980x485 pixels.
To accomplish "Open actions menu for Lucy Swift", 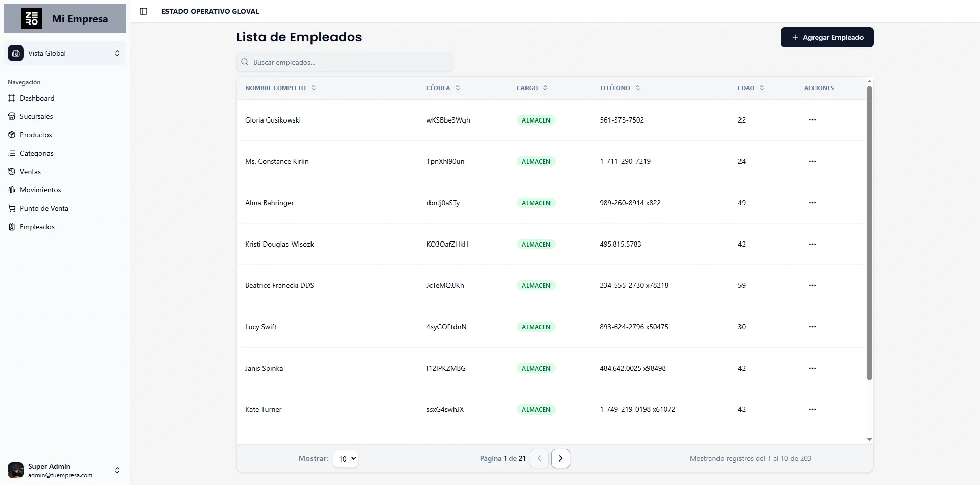I will tap(812, 327).
